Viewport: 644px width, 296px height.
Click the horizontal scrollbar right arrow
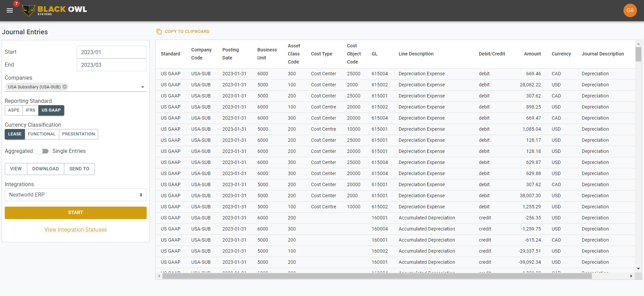click(x=631, y=276)
